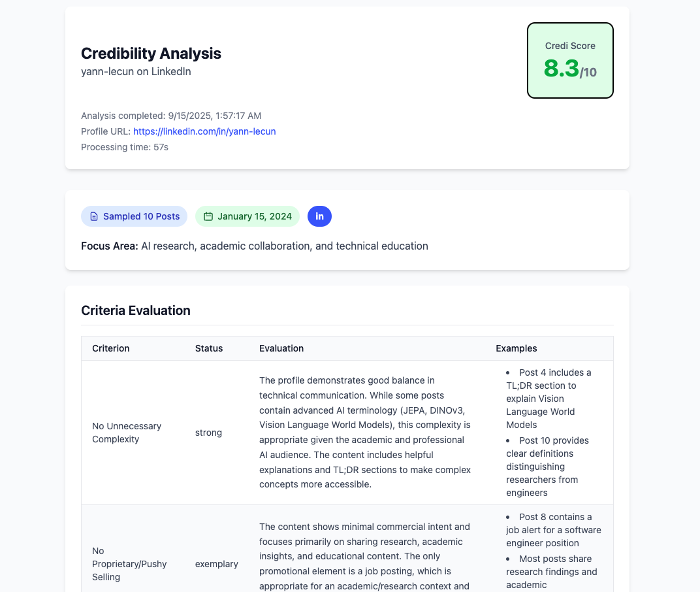Click the Evaluation column header
Image resolution: width=700 pixels, height=592 pixels.
click(x=281, y=348)
